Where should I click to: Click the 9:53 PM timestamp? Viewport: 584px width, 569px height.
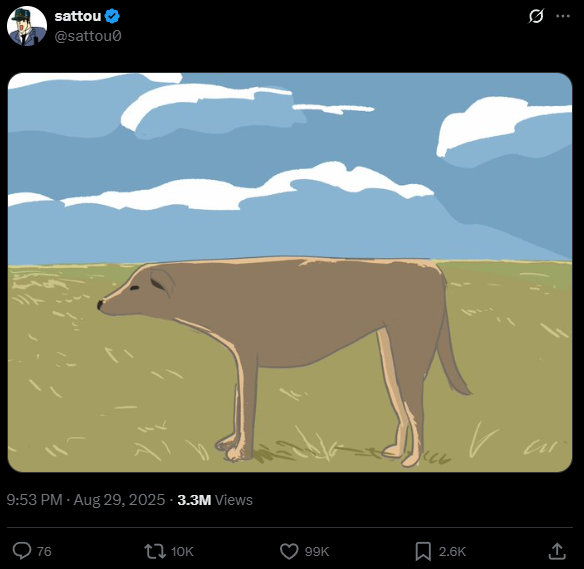pyautogui.click(x=34, y=500)
